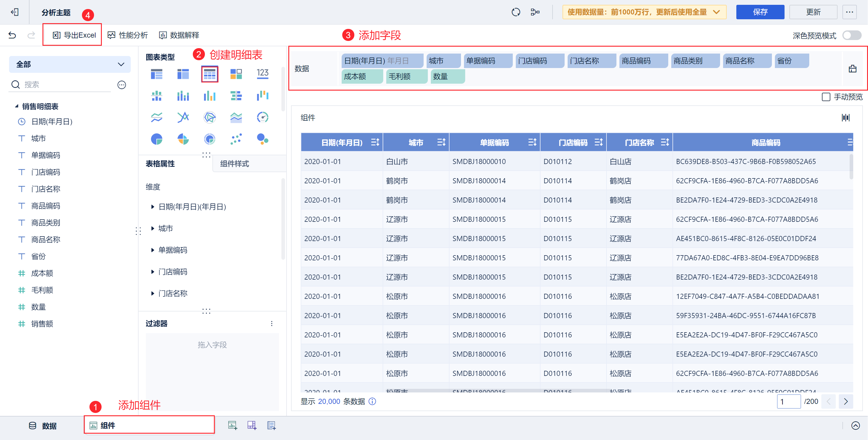Click the 保存 button
Image resolution: width=868 pixels, height=440 pixels.
pyautogui.click(x=760, y=12)
